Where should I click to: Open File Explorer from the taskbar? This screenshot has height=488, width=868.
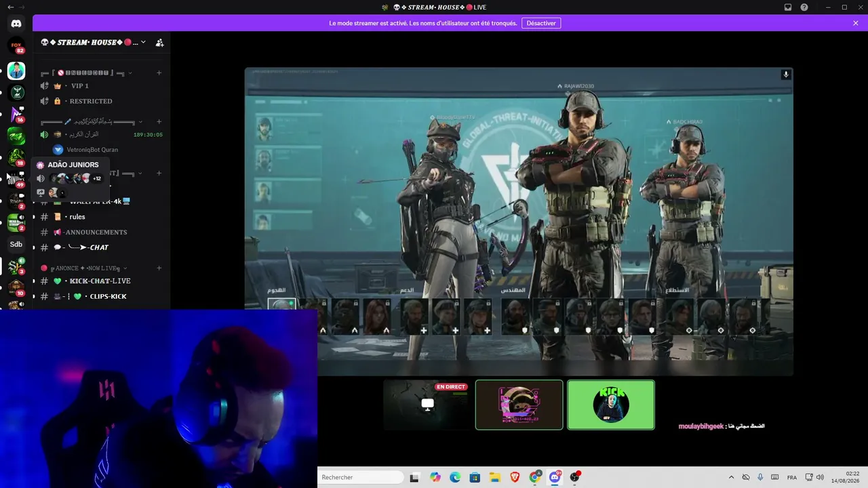coord(495,477)
